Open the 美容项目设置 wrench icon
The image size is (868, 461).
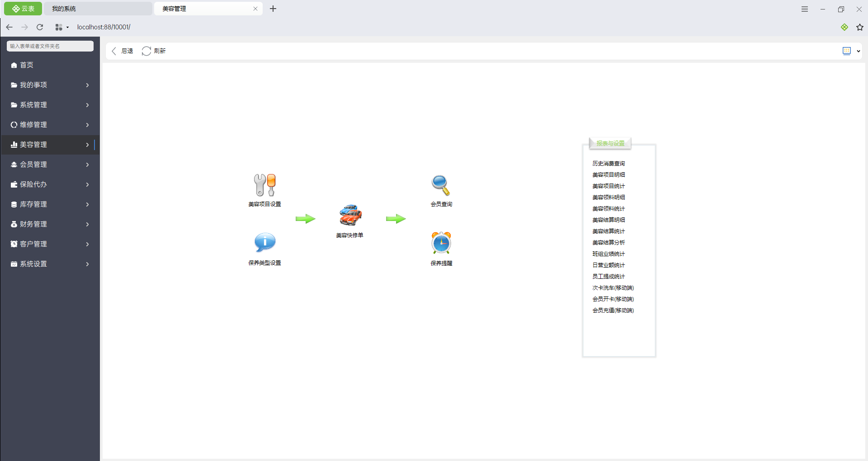[x=264, y=185]
